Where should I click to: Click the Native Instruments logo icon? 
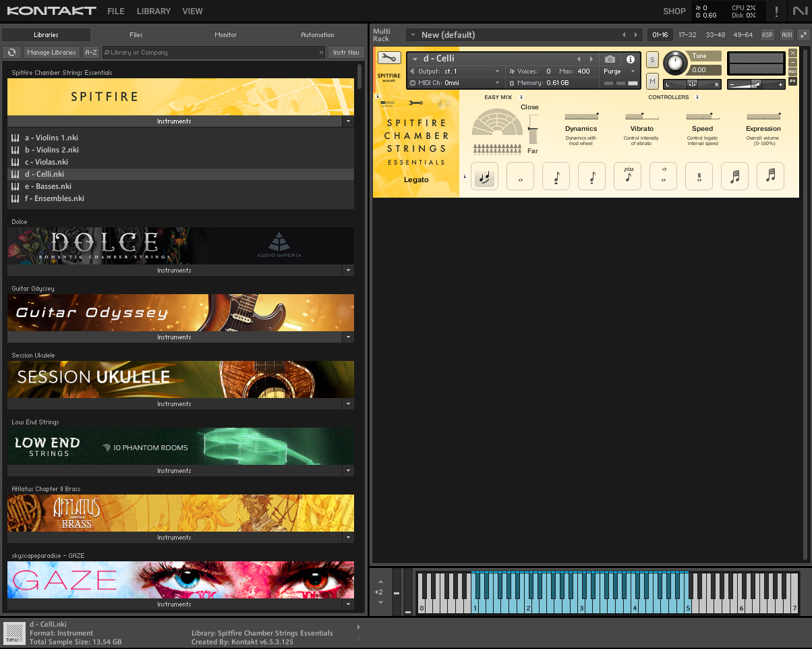799,11
